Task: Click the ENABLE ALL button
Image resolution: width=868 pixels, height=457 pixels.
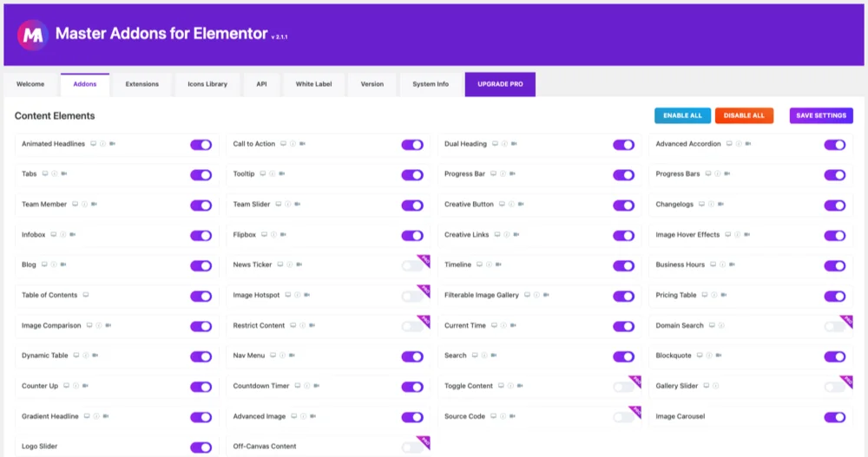Action: click(682, 115)
